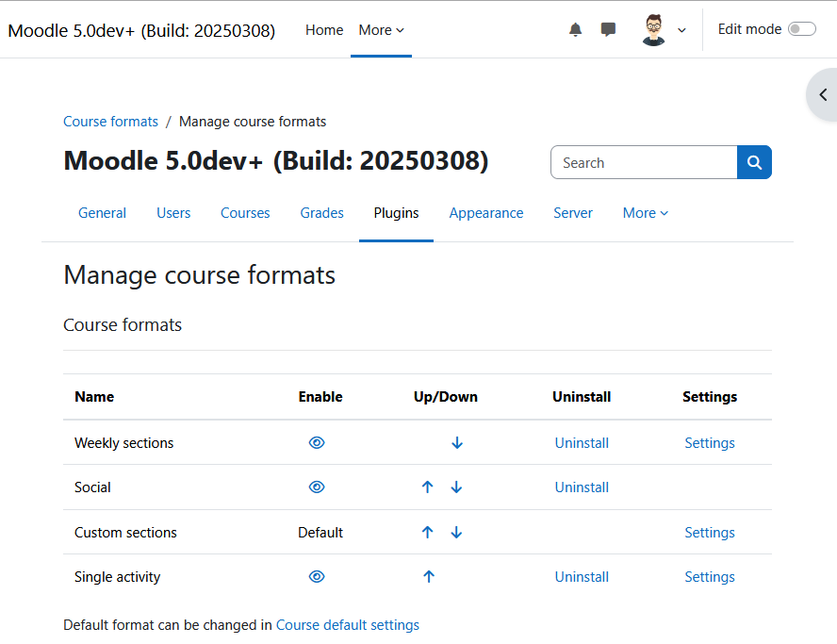
Task: Toggle Edit mode switch
Action: [802, 29]
